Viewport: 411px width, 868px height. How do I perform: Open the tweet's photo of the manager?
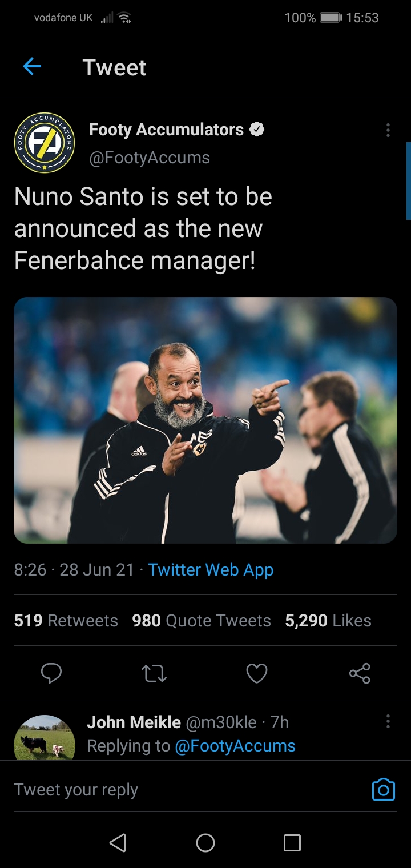coord(205,420)
